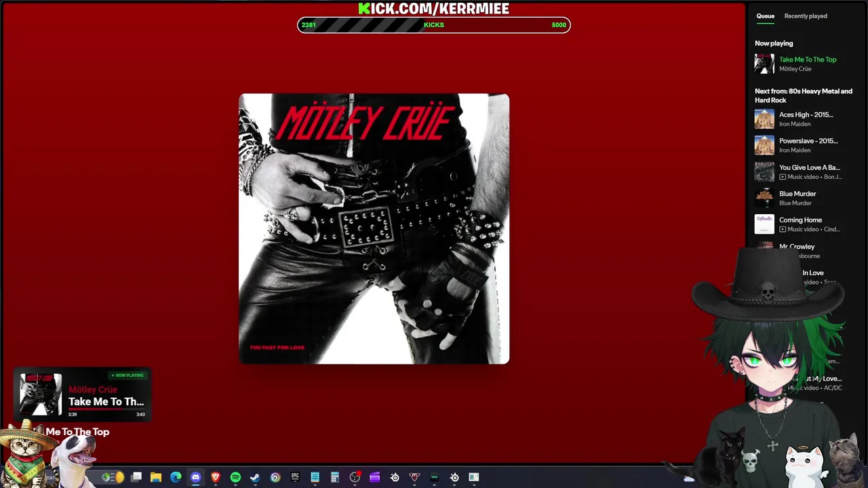The height and width of the screenshot is (488, 868).
Task: Open OBS Studio from the taskbar
Action: 355,477
